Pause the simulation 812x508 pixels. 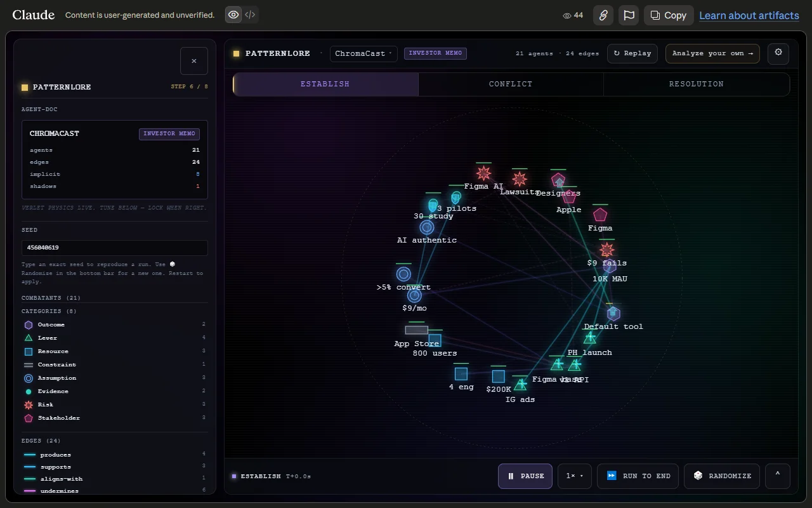click(525, 476)
